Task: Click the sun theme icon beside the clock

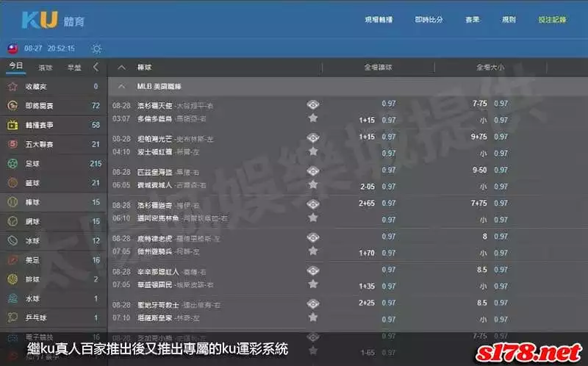Action: pos(96,49)
